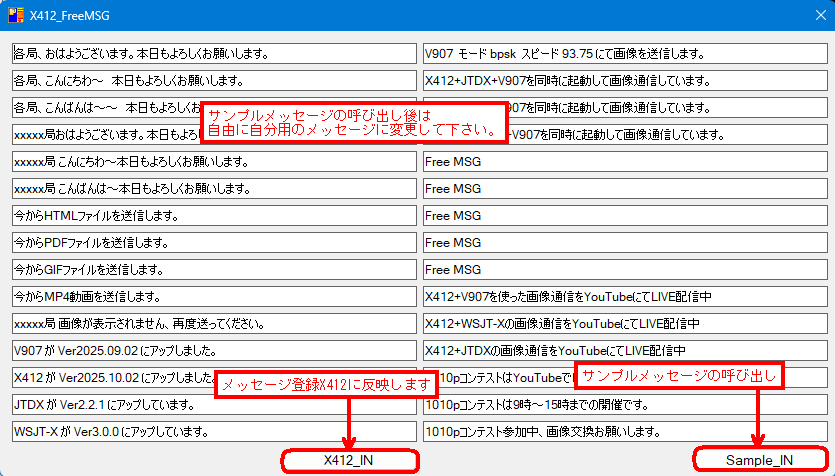835x476 pixels.
Task: Click the 1010pコンテスト 9時〜15時 message field
Action: click(x=624, y=404)
